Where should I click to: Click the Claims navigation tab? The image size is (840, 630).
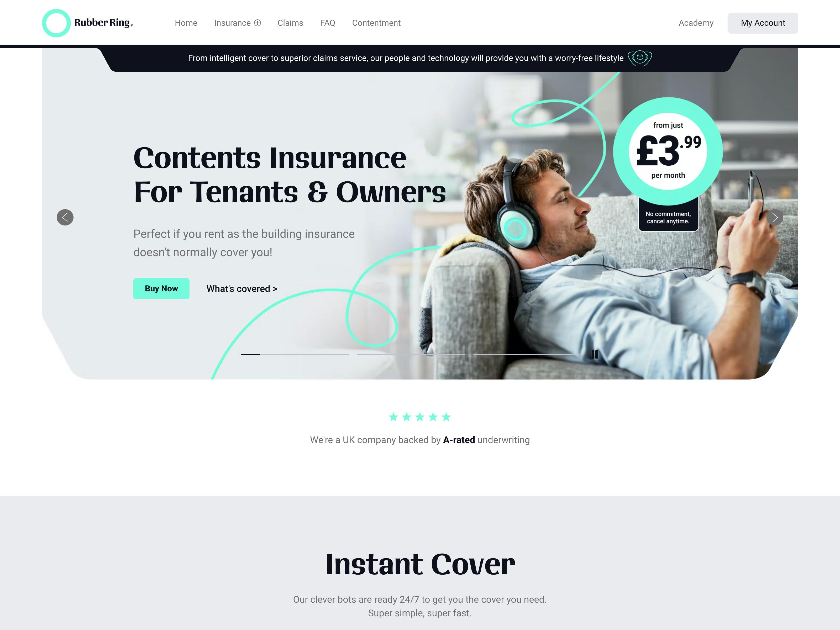(290, 23)
